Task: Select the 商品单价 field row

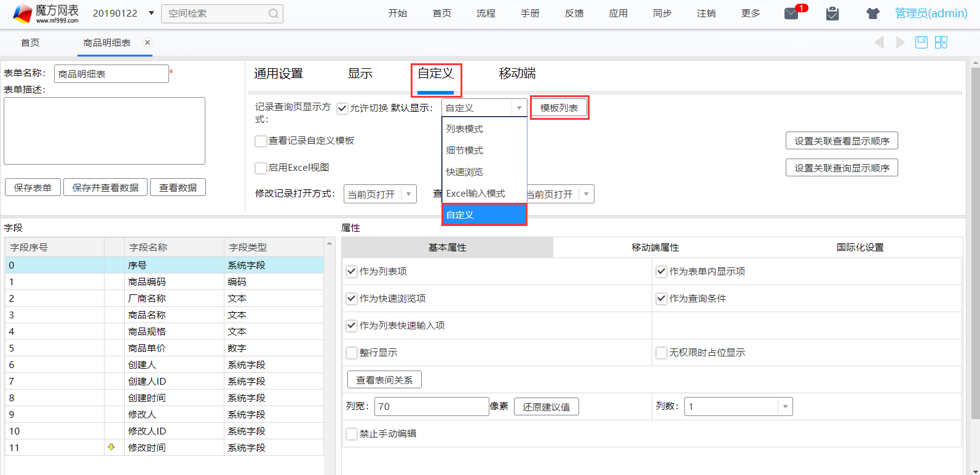Action: click(164, 348)
